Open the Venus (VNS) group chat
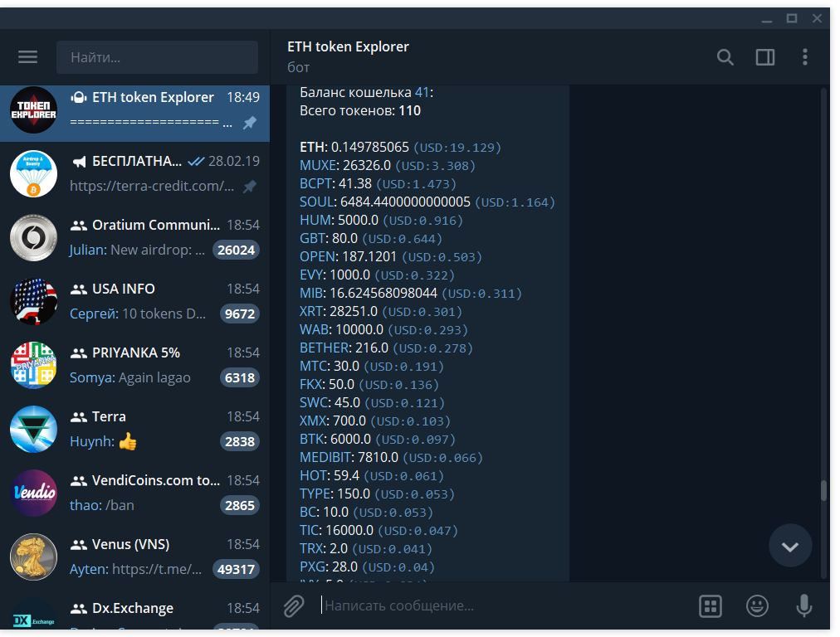Image resolution: width=840 pixels, height=637 pixels. tap(135, 557)
